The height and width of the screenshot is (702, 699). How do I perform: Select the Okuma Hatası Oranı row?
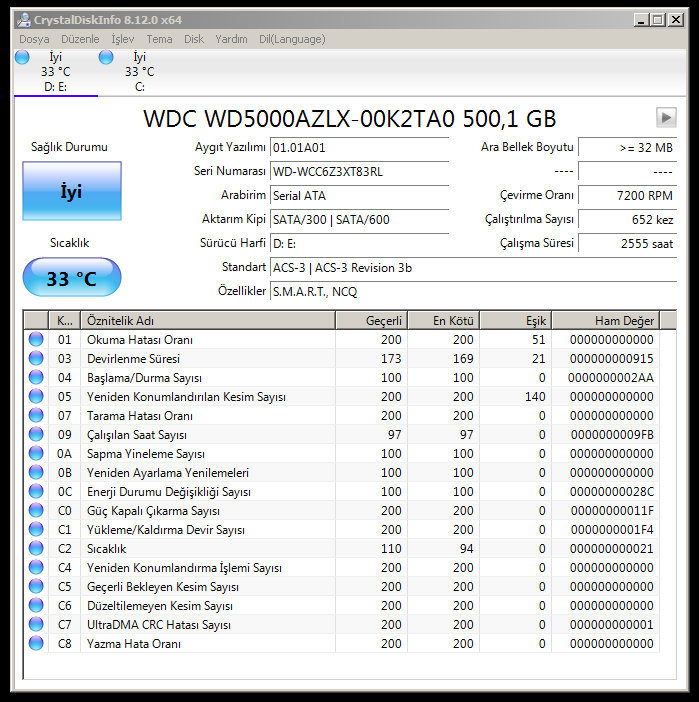[342, 339]
